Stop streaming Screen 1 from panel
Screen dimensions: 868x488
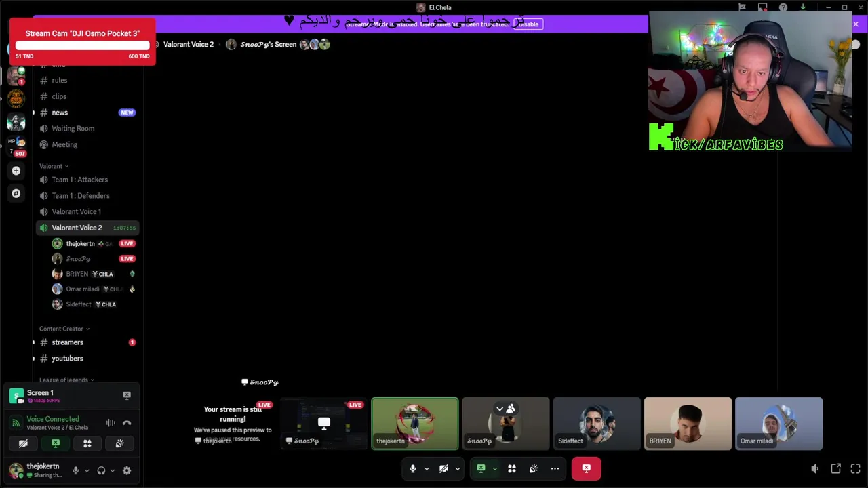[x=127, y=395]
